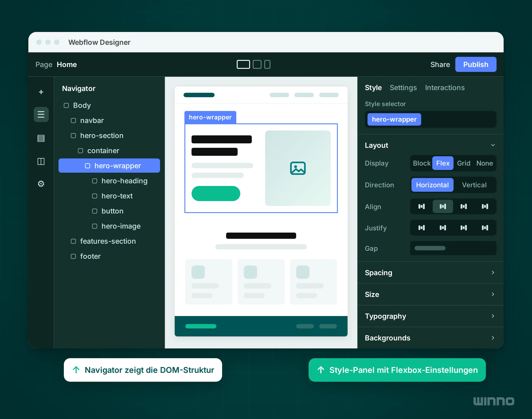Switch to desktop breakpoint view
Viewport: 532px width, 419px height.
(x=243, y=64)
